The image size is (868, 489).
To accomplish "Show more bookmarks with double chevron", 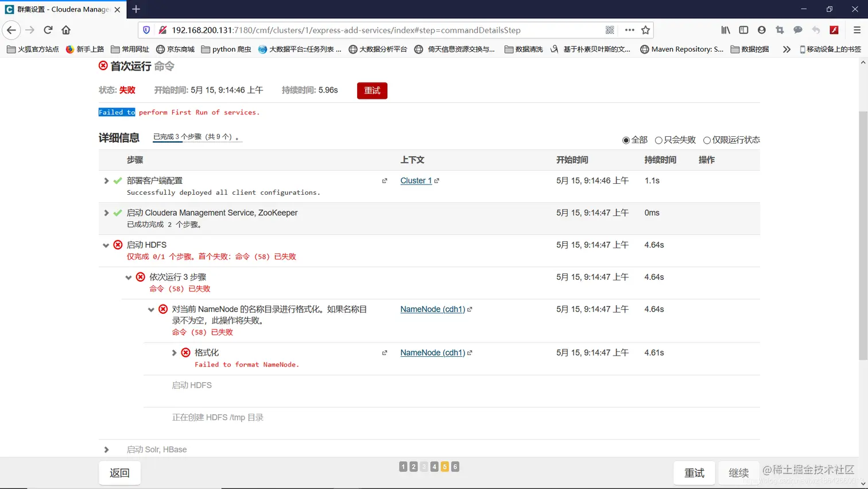I will tap(786, 49).
